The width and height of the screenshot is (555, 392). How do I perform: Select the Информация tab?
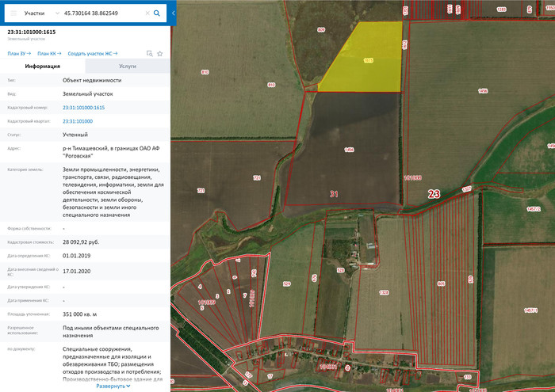click(44, 67)
